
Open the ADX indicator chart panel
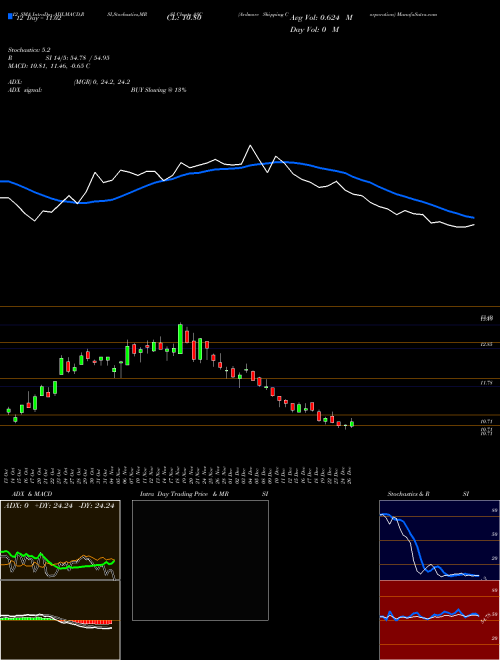point(60,540)
